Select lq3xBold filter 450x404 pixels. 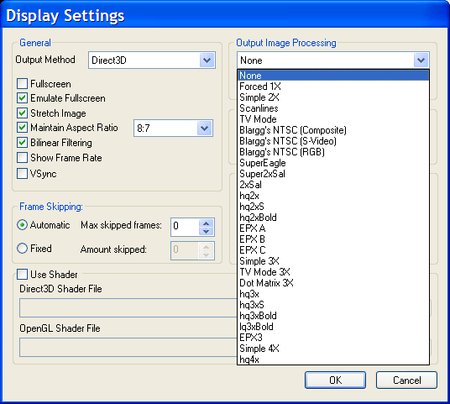click(x=333, y=327)
